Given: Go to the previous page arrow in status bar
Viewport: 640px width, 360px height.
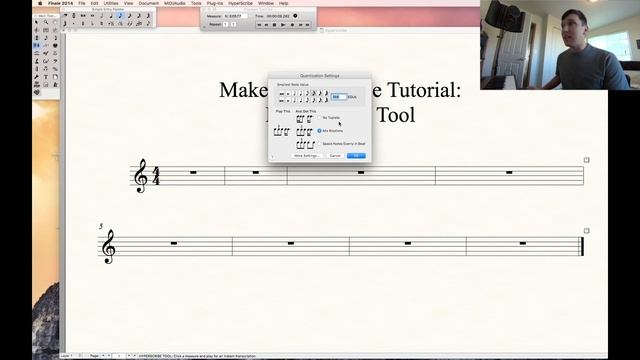Looking at the screenshot, I should [x=109, y=356].
